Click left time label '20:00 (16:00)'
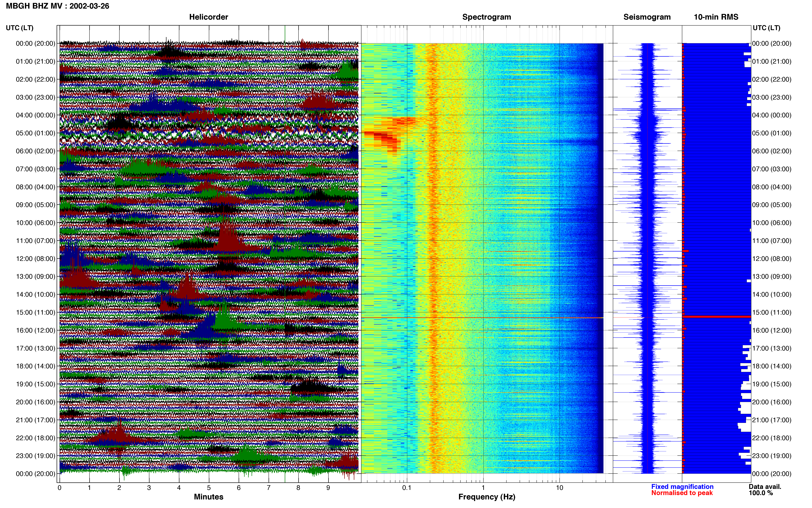Viewport: 812px width, 508px height. 36,402
